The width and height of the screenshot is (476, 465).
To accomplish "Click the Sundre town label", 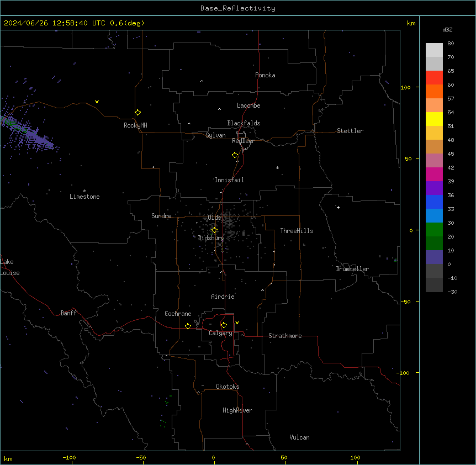I will 161,216.
